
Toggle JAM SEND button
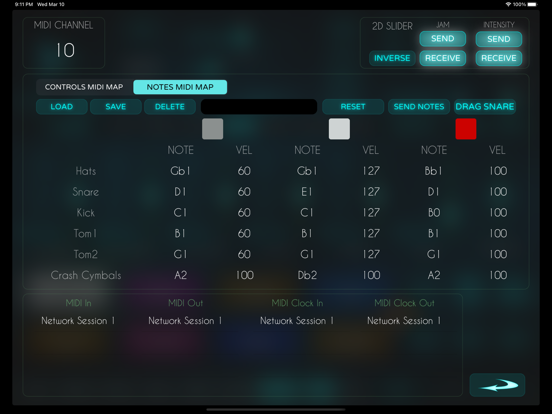443,39
